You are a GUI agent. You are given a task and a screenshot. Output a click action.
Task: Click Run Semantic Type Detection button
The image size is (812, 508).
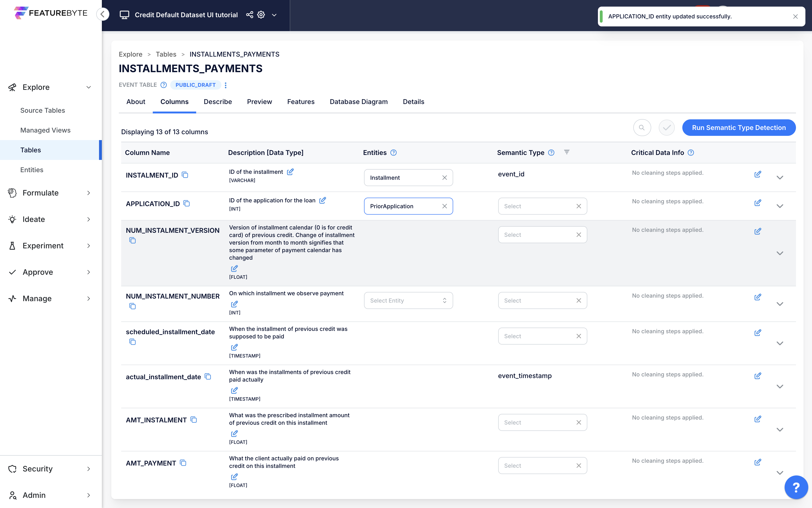738,128
